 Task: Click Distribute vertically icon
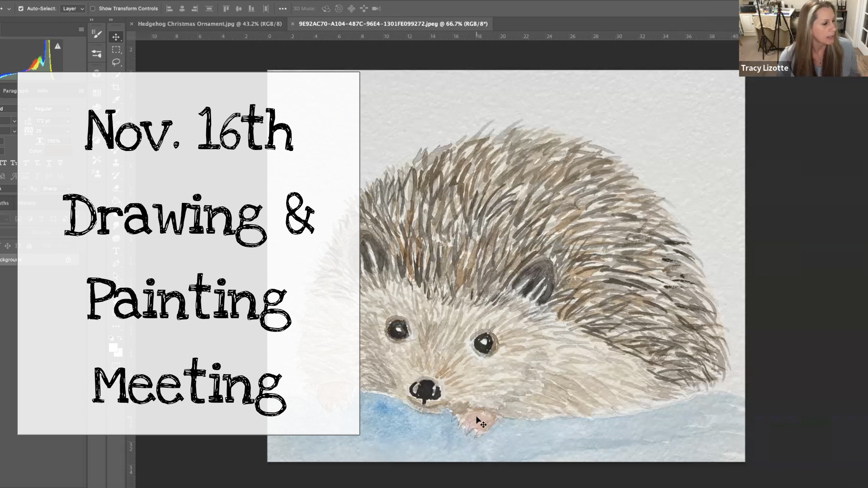point(266,9)
